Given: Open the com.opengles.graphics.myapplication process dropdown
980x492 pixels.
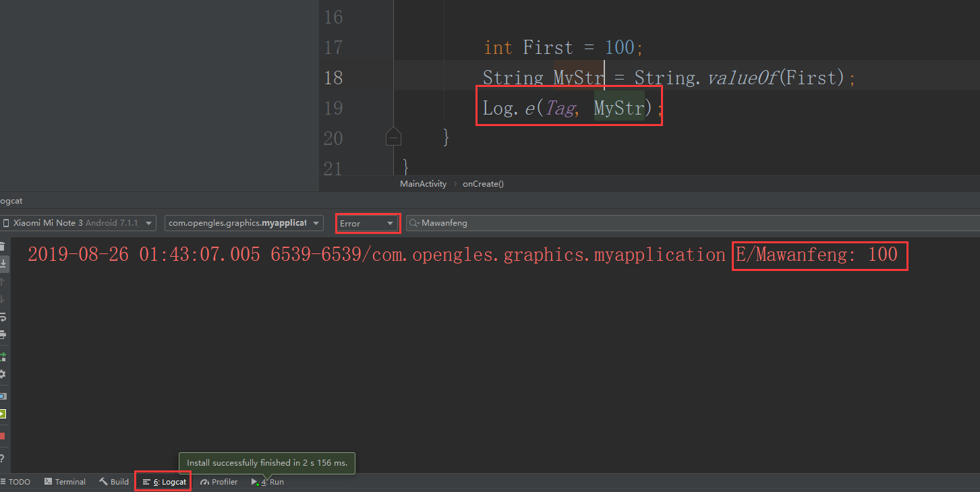Looking at the screenshot, I should [x=243, y=222].
